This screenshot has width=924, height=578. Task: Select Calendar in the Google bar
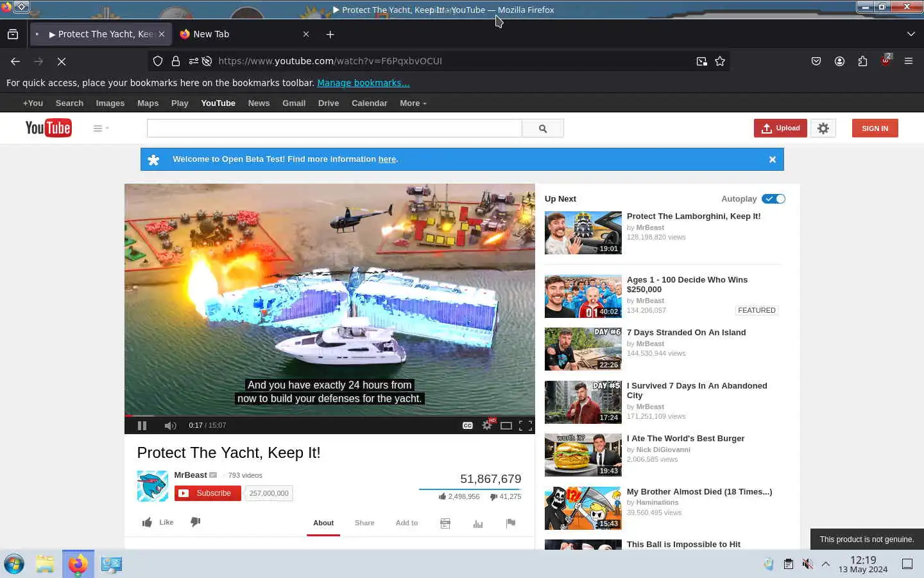[369, 103]
